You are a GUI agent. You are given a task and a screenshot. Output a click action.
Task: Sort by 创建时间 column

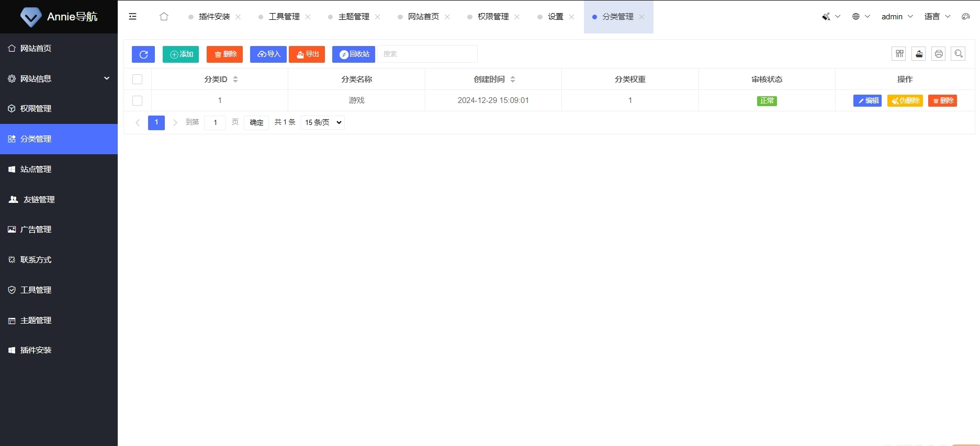point(513,79)
